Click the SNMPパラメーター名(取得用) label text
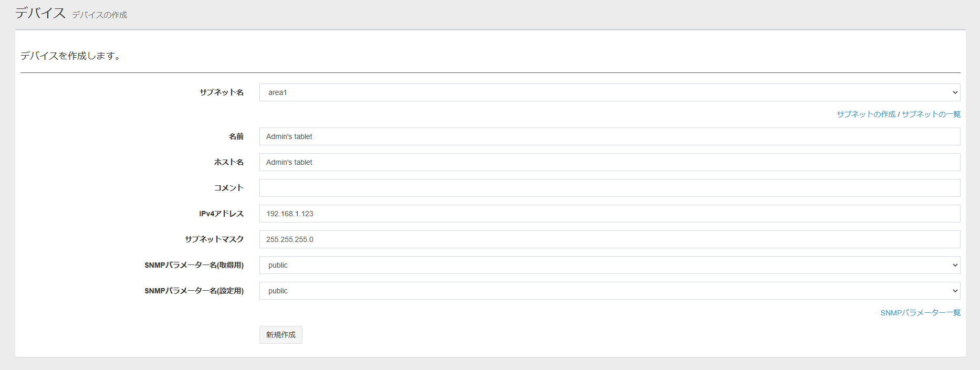This screenshot has width=980, height=370. (x=194, y=265)
